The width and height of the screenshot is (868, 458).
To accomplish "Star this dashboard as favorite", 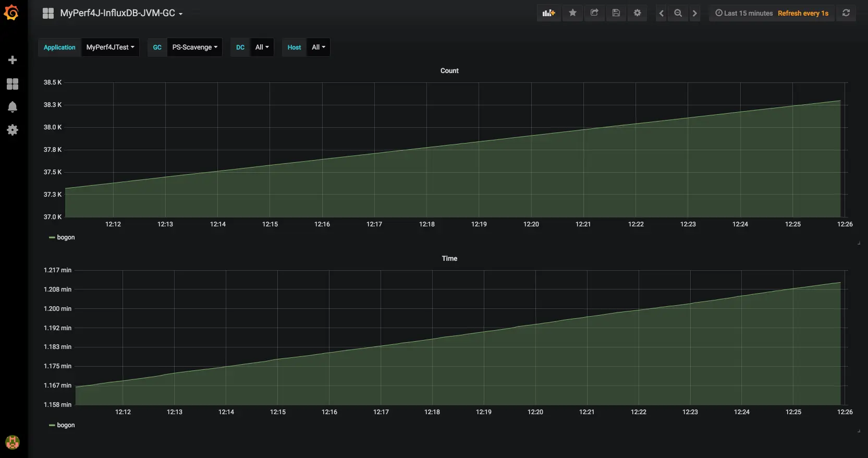I will point(573,13).
